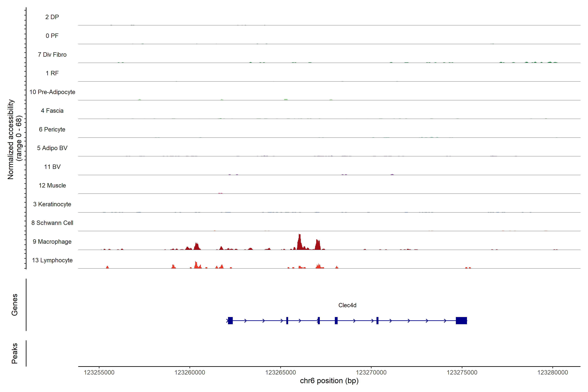The width and height of the screenshot is (588, 392).
Task: Click the second-tallest Macrophage peak
Action: 318,245
